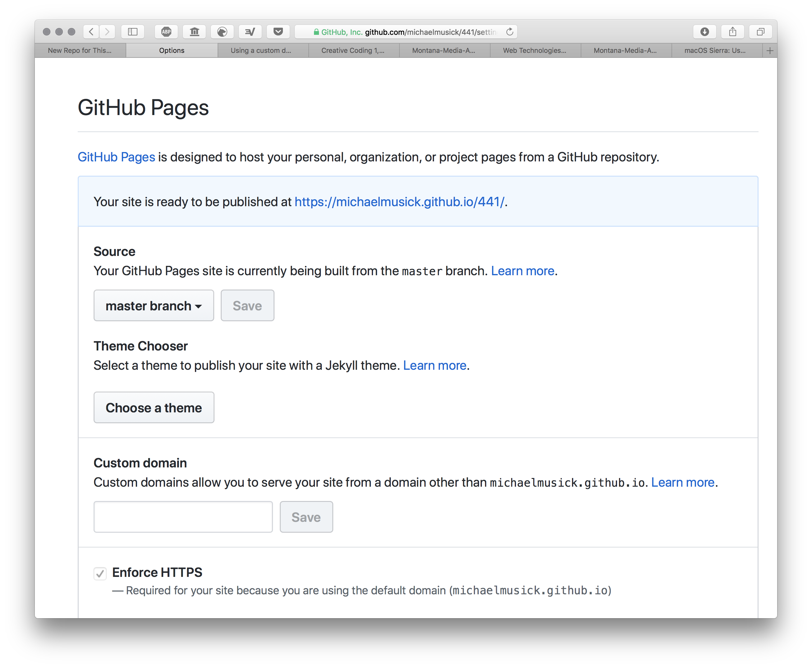812x668 pixels.
Task: Click the green lock security icon
Action: 316,32
